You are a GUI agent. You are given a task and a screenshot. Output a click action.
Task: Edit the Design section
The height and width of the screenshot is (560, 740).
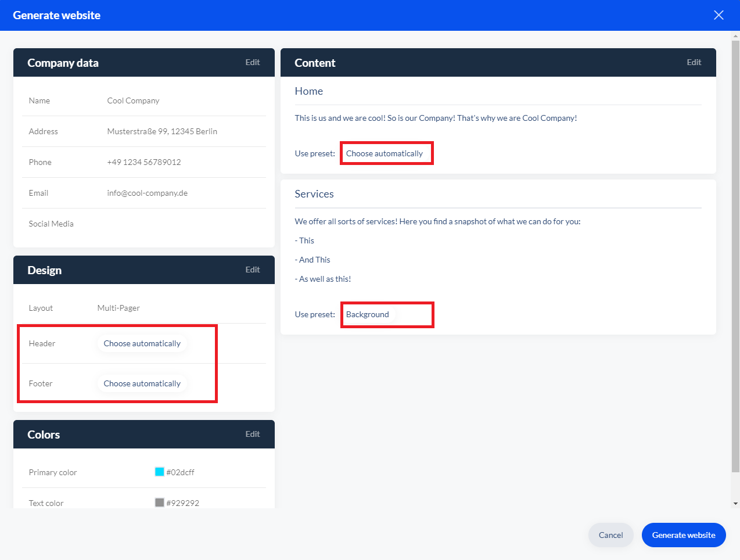click(x=252, y=270)
